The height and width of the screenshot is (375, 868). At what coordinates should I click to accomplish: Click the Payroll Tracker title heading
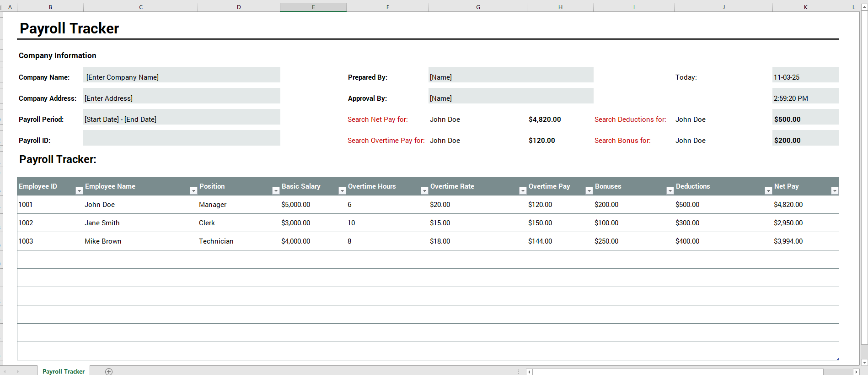click(69, 28)
